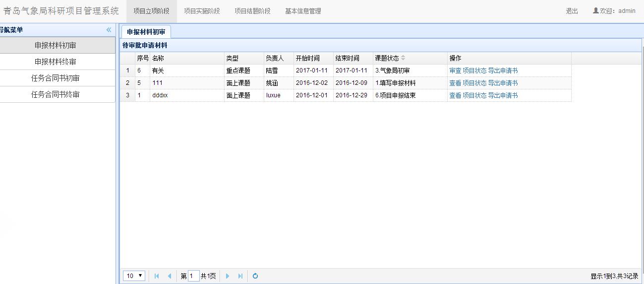The height and width of the screenshot is (284, 644).
Task: Open the page size dropdown showing 10
Action: point(134,276)
